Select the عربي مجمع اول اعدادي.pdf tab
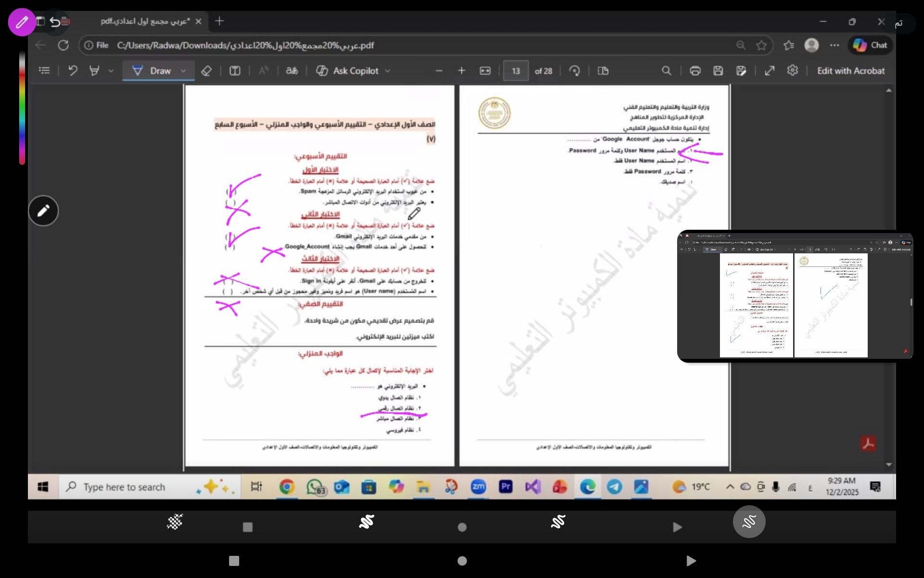This screenshot has height=578, width=924. (x=145, y=21)
